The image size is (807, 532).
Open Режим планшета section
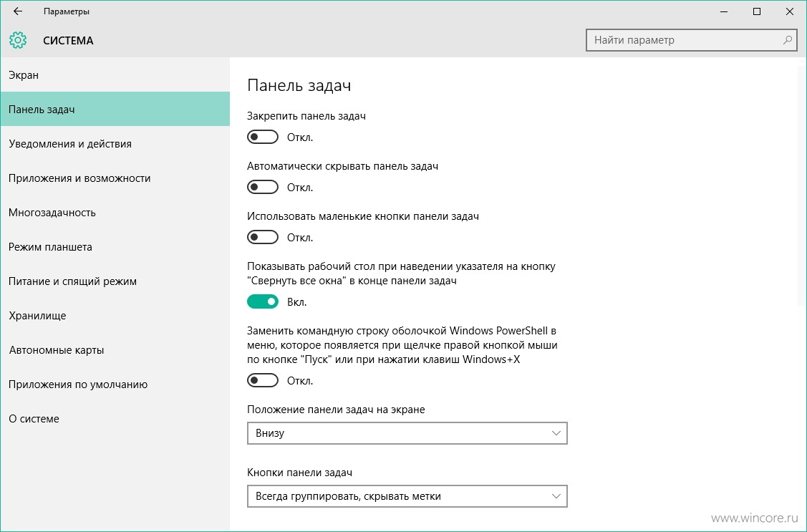click(115, 247)
